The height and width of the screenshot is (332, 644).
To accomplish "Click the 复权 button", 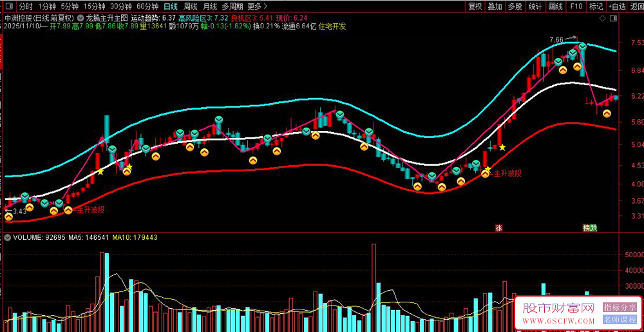I will [475, 6].
